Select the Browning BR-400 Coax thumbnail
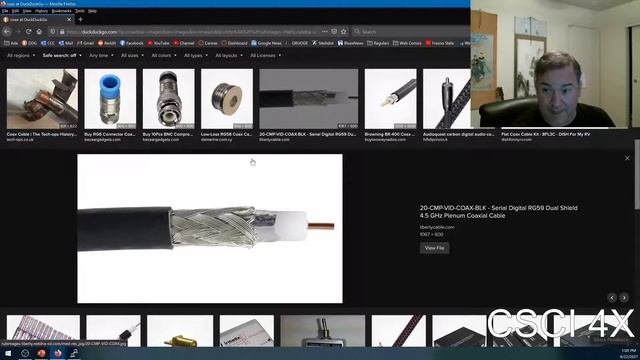640x360 pixels. [x=391, y=99]
